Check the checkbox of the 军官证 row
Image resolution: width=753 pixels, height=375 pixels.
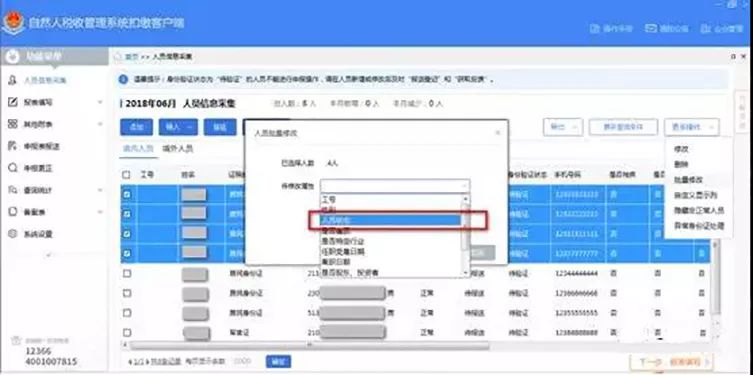(126, 332)
